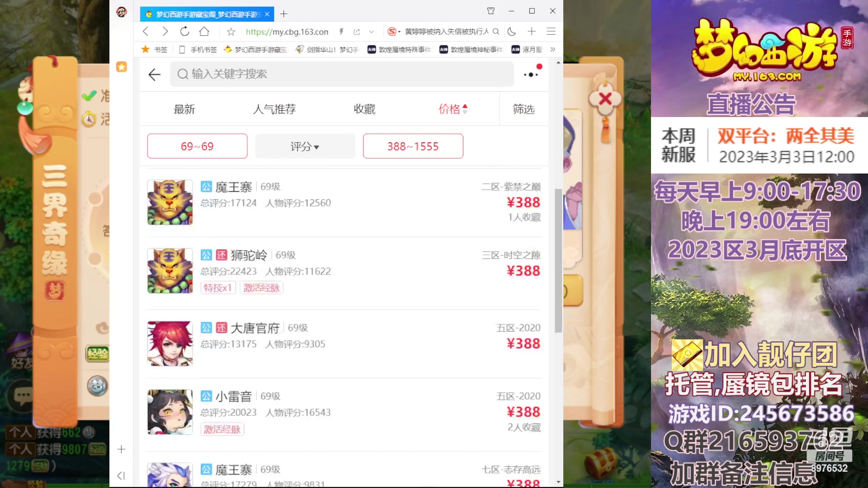Image resolution: width=868 pixels, height=488 pixels.
Task: Click 大唐官府 listing title
Action: (255, 328)
